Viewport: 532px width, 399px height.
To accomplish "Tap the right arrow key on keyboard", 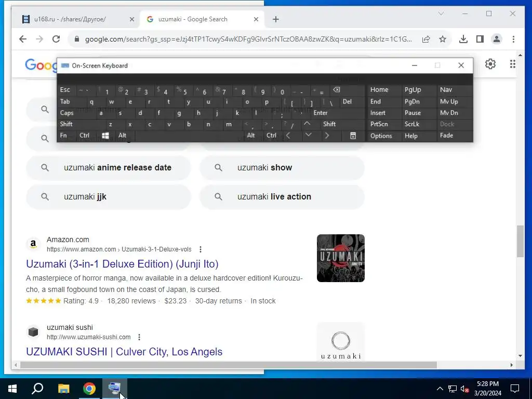I will [x=327, y=136].
